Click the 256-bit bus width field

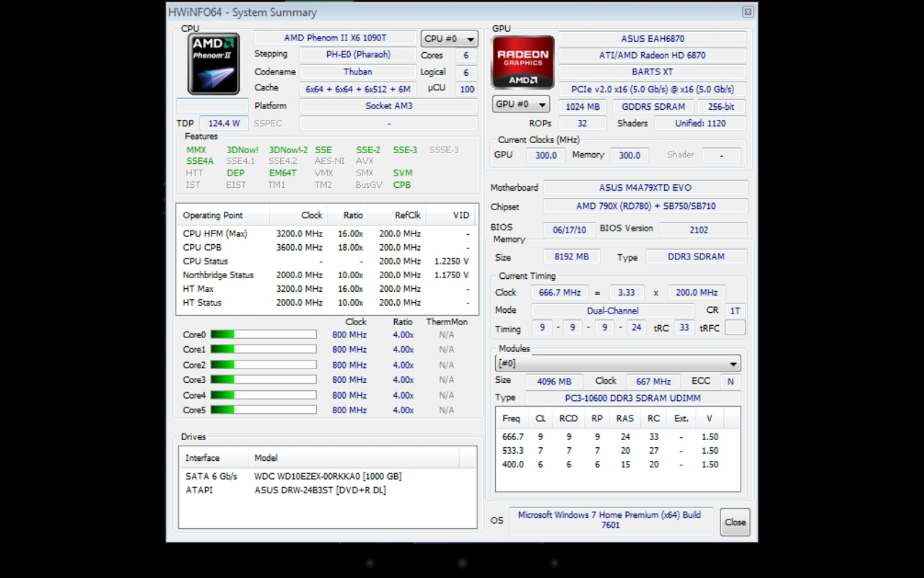pos(721,106)
